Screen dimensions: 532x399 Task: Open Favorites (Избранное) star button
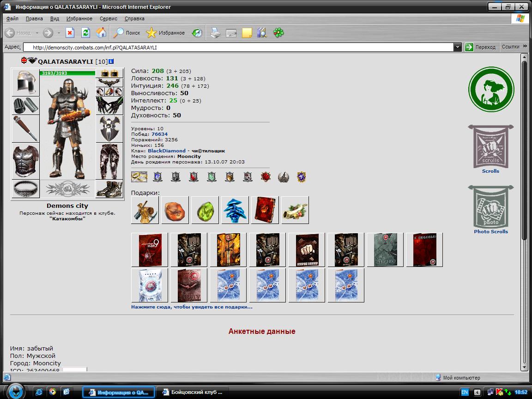[166, 33]
